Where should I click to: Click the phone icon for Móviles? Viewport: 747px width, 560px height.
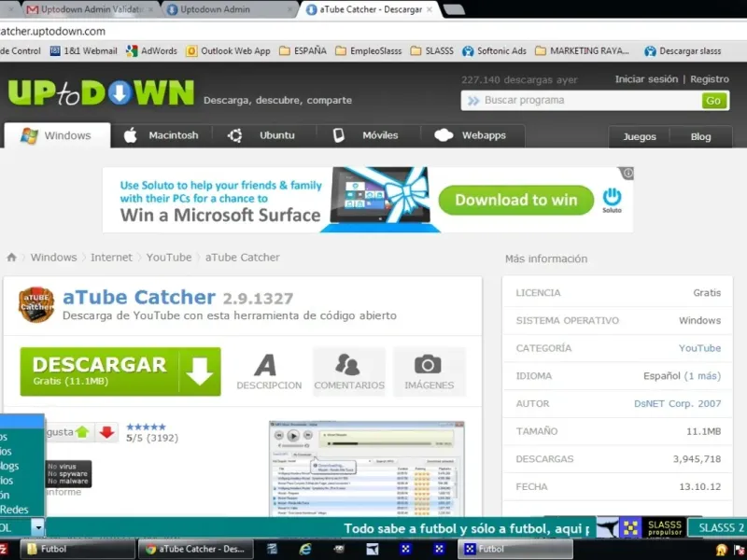point(338,135)
